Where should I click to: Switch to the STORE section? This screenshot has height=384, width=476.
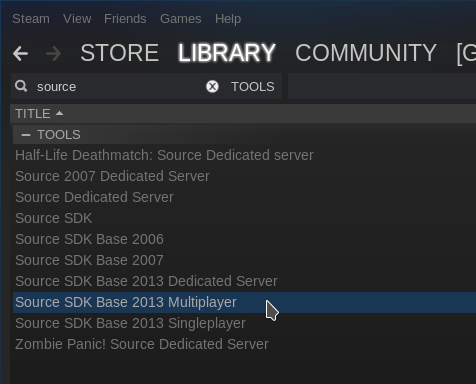tap(120, 53)
